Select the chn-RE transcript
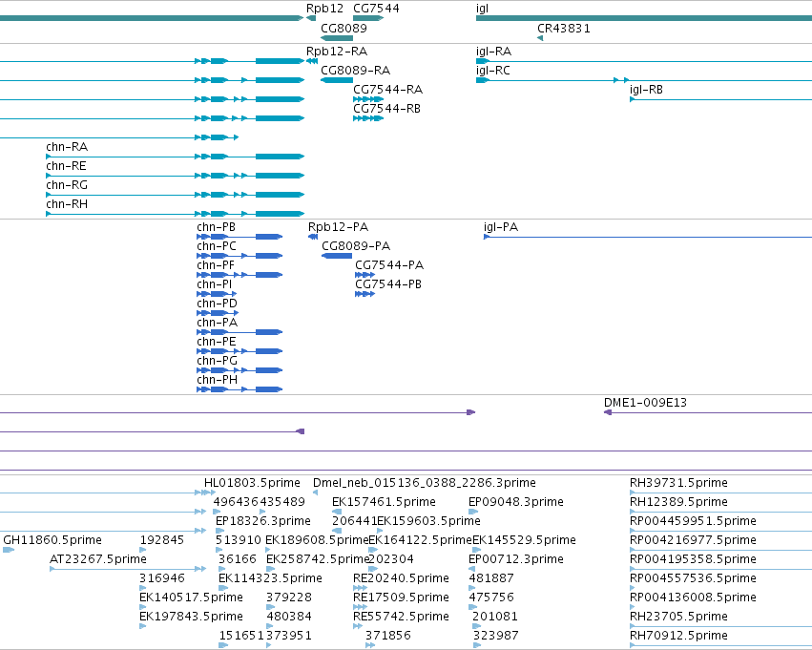Viewport: 812px width, 650px height. coord(175,176)
